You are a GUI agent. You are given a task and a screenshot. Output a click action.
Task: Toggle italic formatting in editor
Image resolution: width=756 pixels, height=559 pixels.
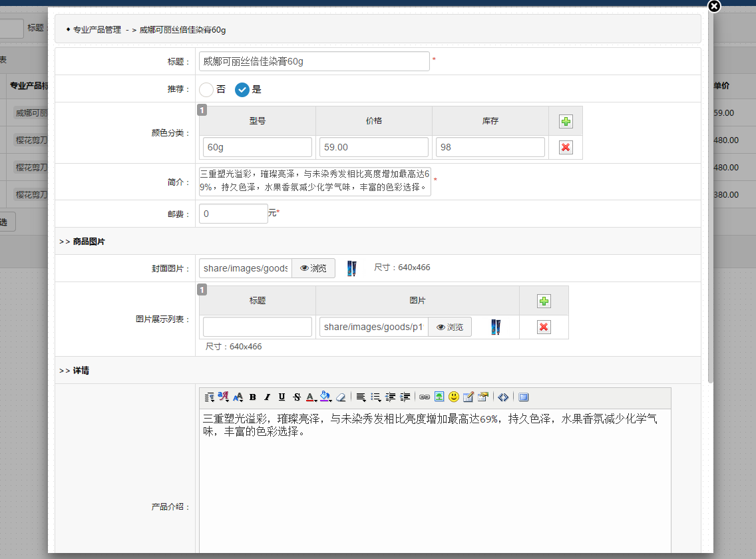point(267,397)
